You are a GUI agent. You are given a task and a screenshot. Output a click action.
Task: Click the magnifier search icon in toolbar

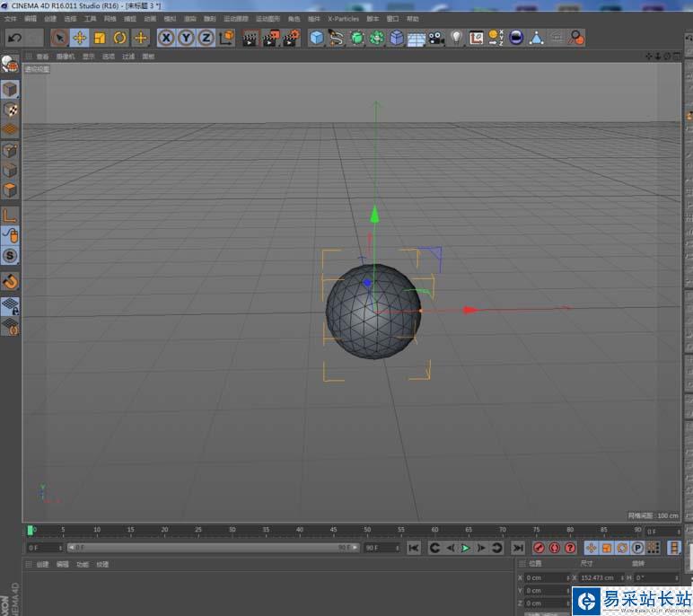click(577, 38)
